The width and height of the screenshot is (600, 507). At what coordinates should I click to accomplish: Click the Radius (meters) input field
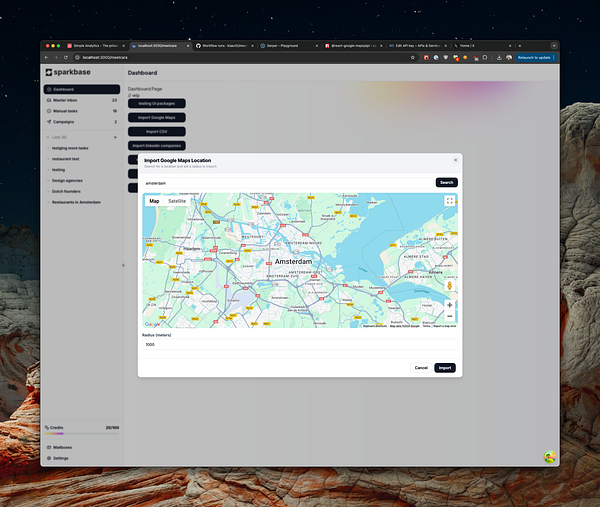(x=300, y=344)
